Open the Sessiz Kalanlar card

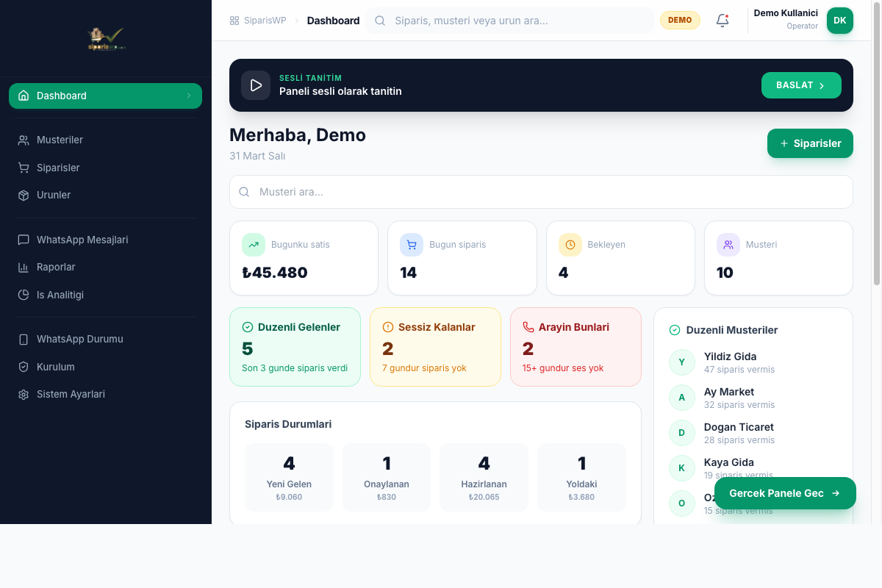coord(435,347)
